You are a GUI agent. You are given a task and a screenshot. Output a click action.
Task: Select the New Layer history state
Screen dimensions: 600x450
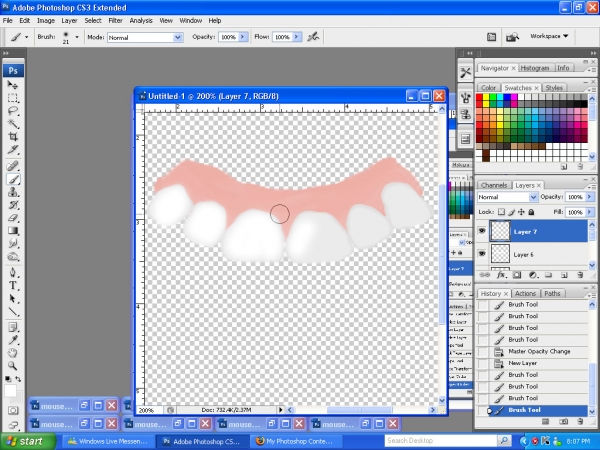click(x=539, y=363)
